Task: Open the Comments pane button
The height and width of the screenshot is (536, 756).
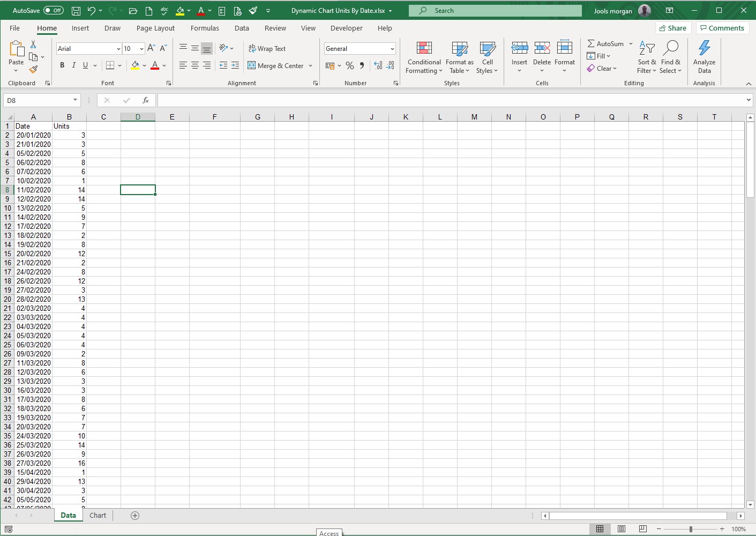Action: tap(722, 28)
